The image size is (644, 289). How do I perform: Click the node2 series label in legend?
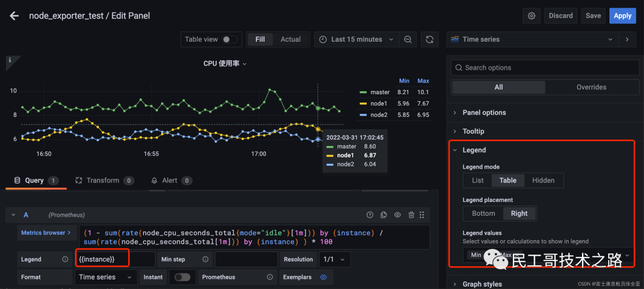point(379,115)
